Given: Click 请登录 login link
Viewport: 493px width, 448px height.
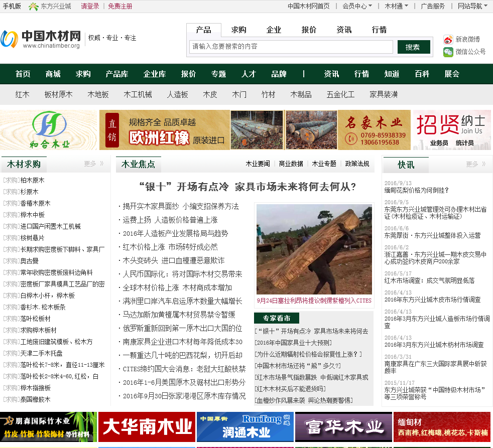Looking at the screenshot, I should (x=90, y=6).
